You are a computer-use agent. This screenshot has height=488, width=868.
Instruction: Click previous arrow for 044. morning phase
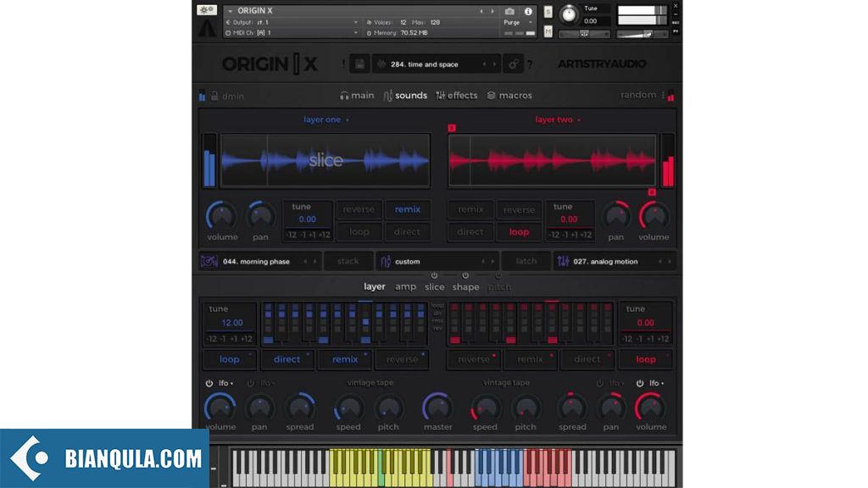[x=305, y=261]
